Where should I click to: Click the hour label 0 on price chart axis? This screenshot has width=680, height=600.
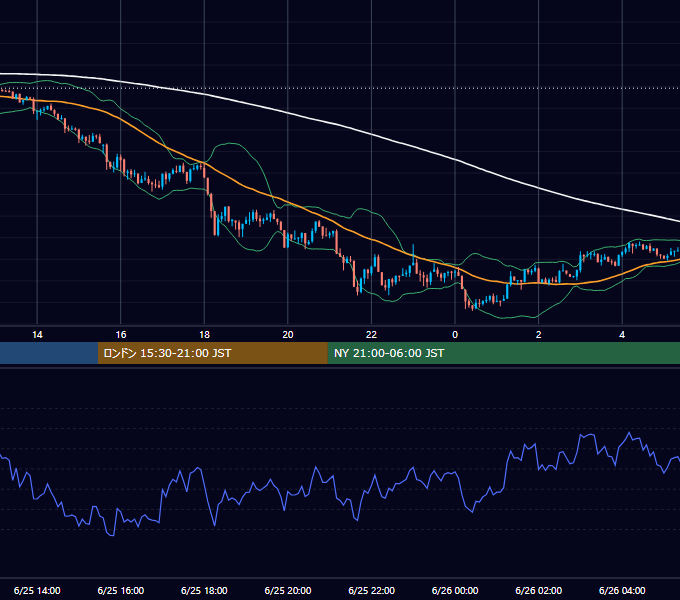tap(455, 335)
